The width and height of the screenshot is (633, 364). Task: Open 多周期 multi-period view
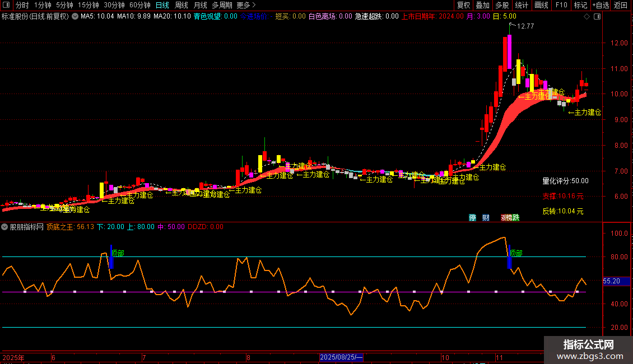[x=222, y=5]
